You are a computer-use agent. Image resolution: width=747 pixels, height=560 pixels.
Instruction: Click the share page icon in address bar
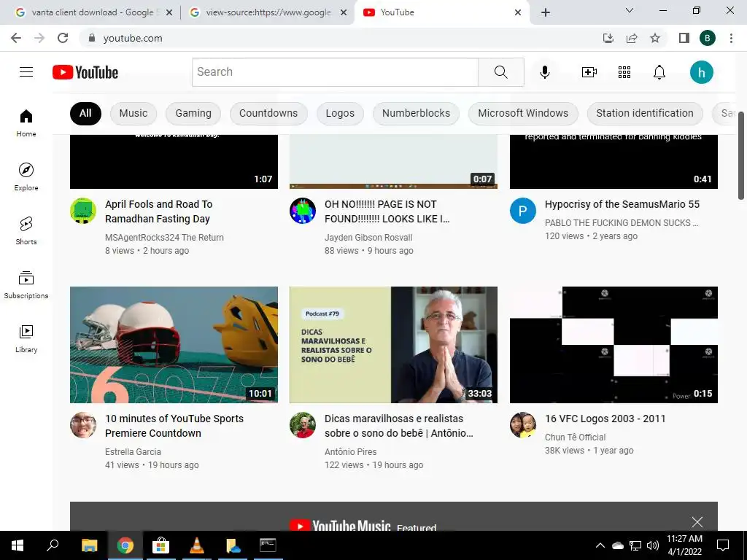(x=632, y=38)
